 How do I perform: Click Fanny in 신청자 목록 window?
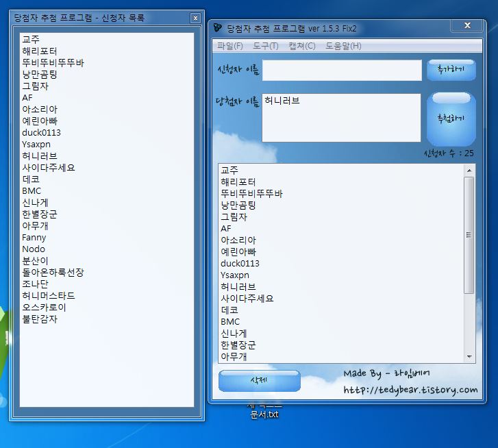point(34,238)
